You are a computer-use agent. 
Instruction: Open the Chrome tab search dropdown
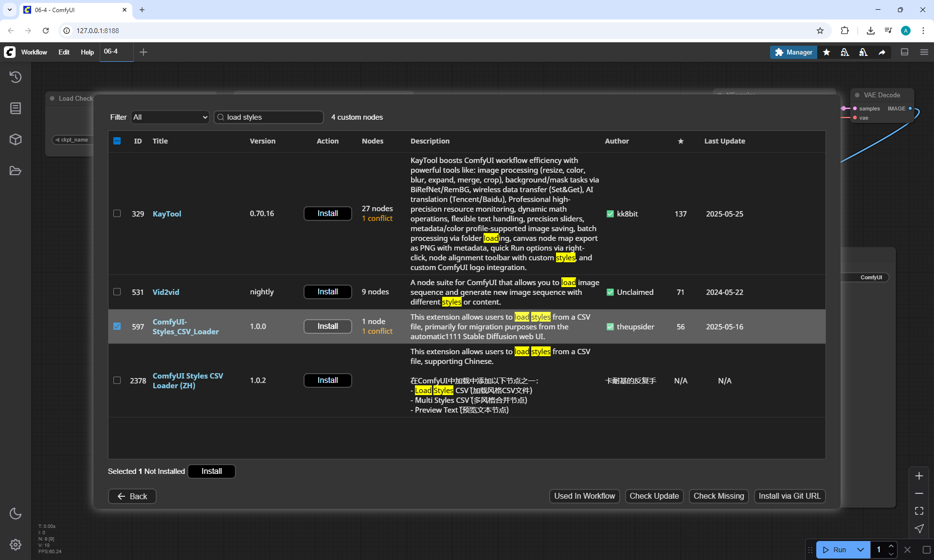click(9, 10)
